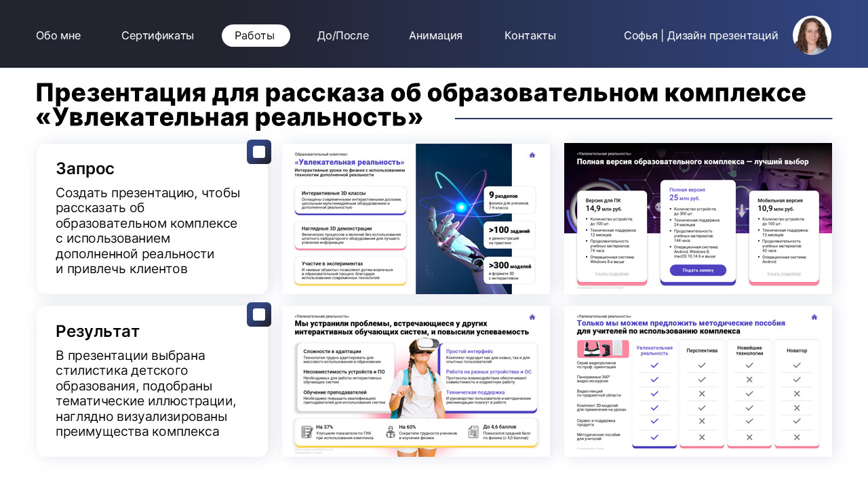Select the «Версия для ПК» pricing card
This screenshot has height=488, width=868.
[613, 237]
